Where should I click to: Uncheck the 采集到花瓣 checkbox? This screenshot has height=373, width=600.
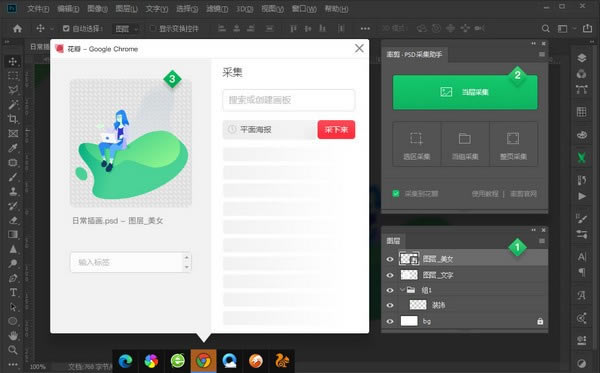tap(396, 194)
